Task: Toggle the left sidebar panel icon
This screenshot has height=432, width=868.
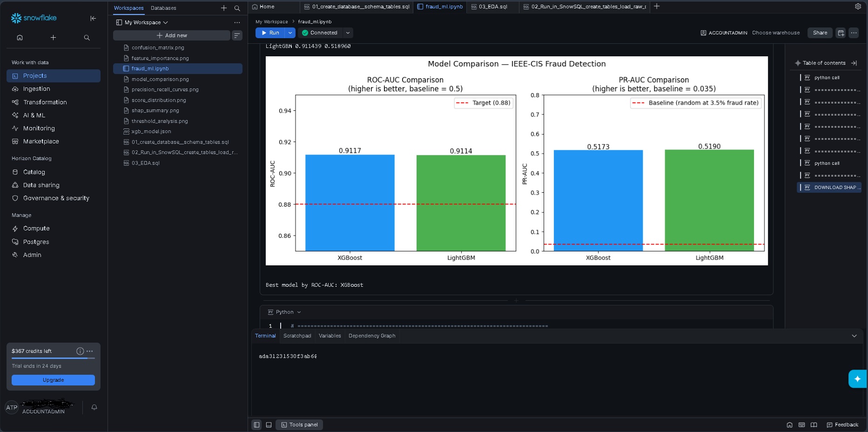Action: [256, 425]
